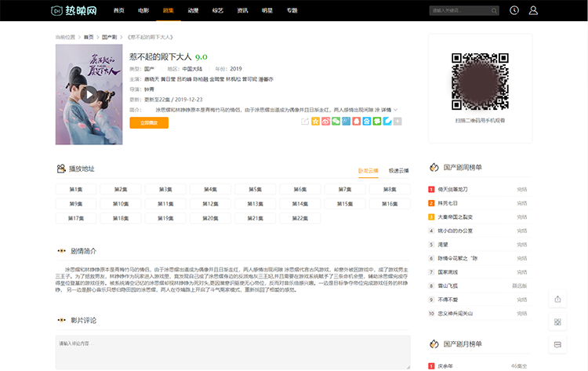Share to QQ Zone star icon
The height and width of the screenshot is (371, 588).
[x=315, y=121]
